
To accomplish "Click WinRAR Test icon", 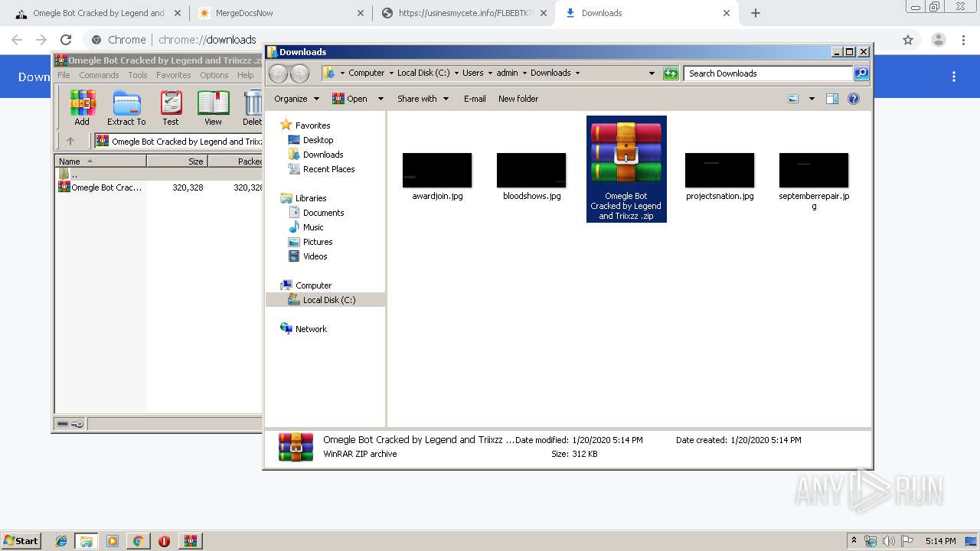I will click(x=171, y=108).
